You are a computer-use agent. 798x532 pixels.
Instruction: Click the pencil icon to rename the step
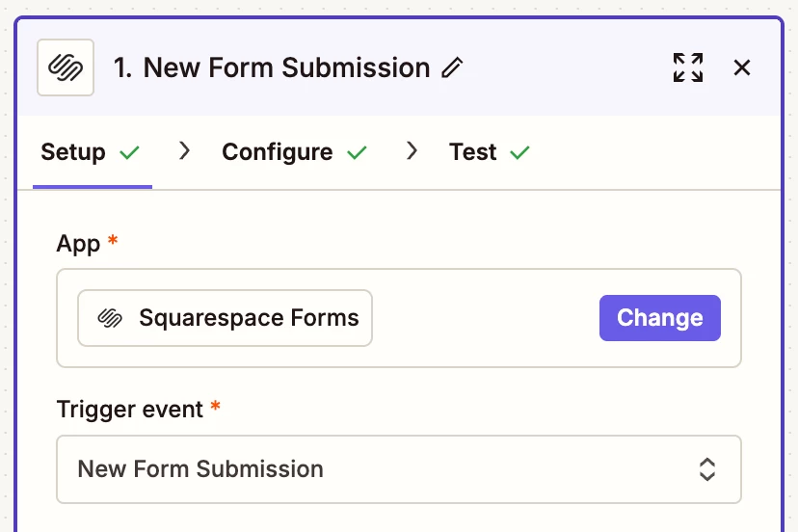(x=452, y=67)
